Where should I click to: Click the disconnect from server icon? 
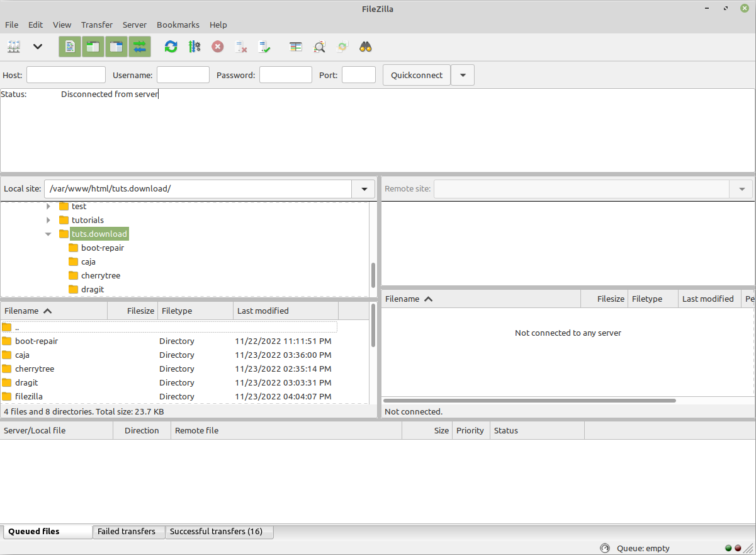tap(240, 47)
